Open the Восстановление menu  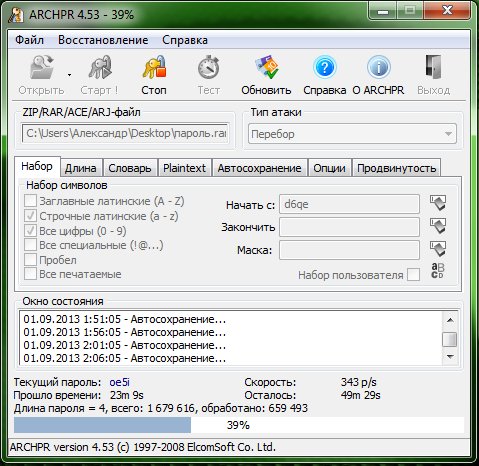point(103,40)
